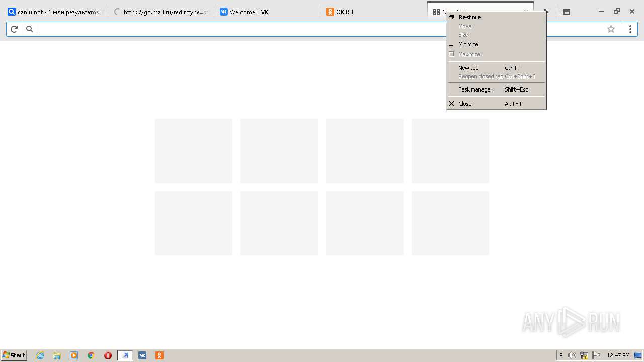Launch Internet Explorer from the taskbar

40,355
